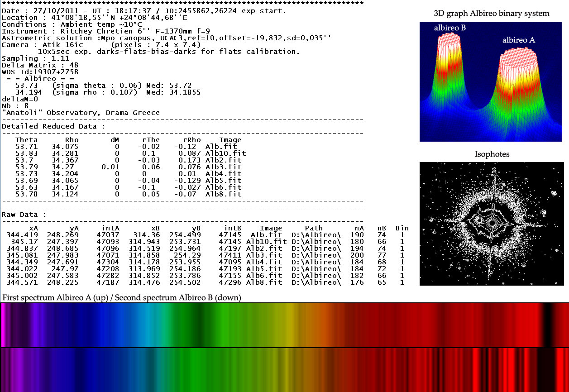This screenshot has width=569, height=392.
Task: Click the 'Camera : Atik 16ic' line
Action: pyautogui.click(x=101, y=45)
